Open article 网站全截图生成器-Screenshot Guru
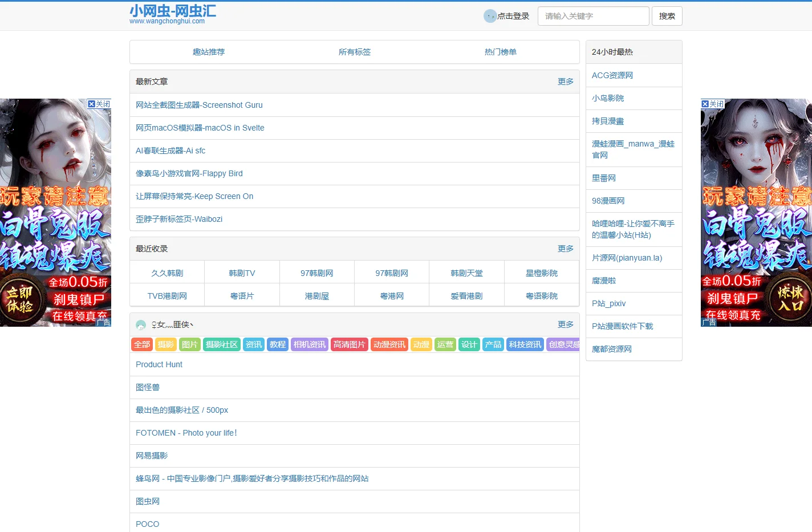812x532 pixels. coord(199,105)
